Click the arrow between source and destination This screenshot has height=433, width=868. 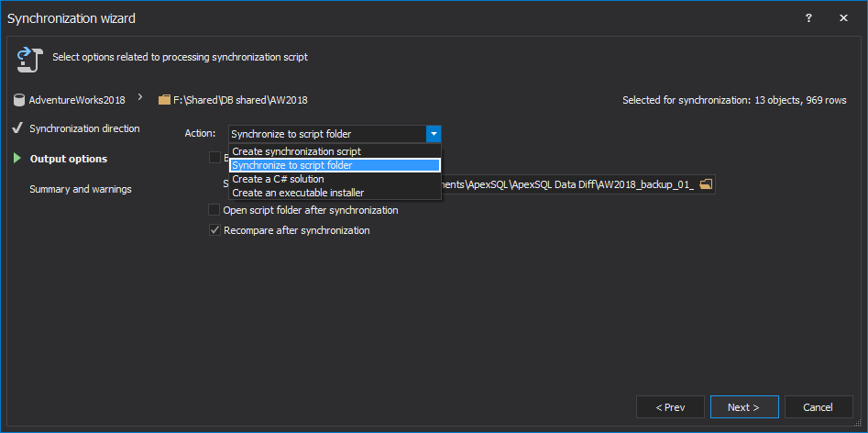140,95
